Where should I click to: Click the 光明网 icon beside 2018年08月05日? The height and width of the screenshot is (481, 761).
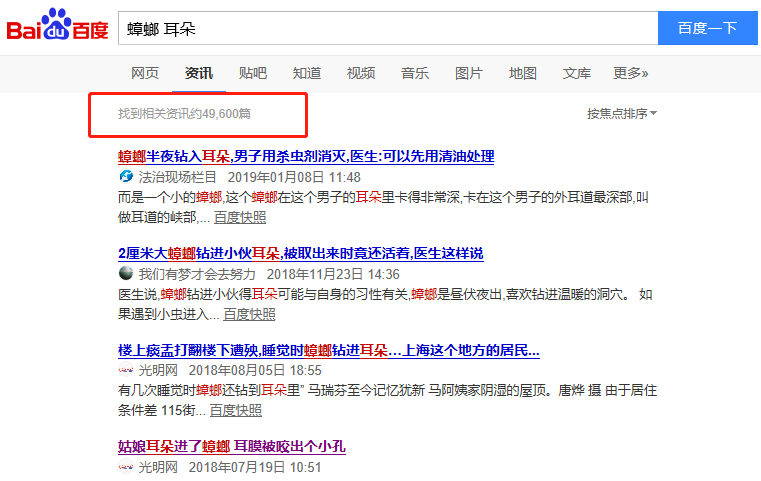click(x=125, y=369)
